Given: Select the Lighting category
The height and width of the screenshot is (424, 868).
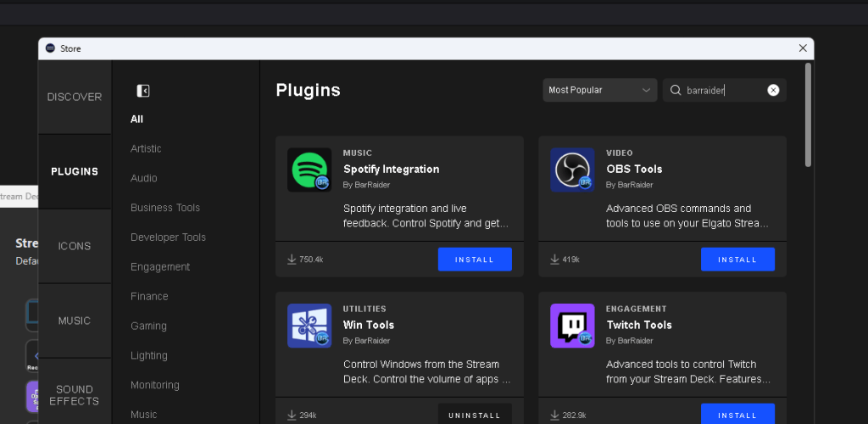Looking at the screenshot, I should pos(149,355).
